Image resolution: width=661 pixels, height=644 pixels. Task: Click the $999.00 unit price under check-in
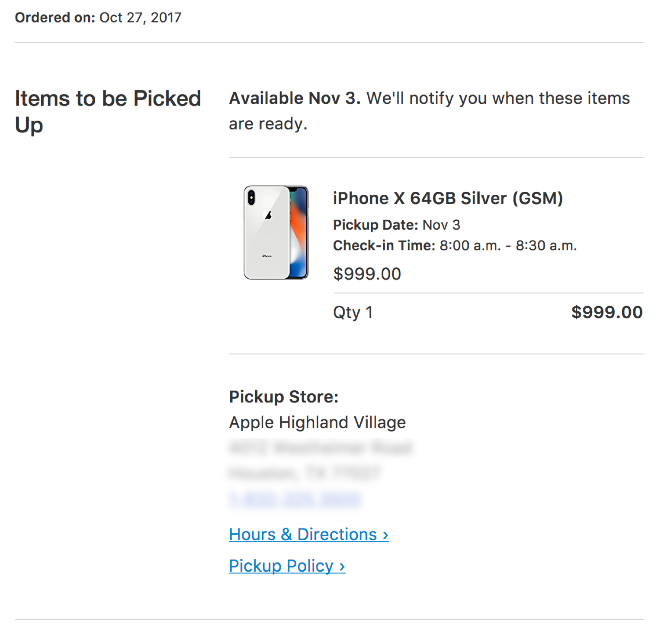coord(367,274)
